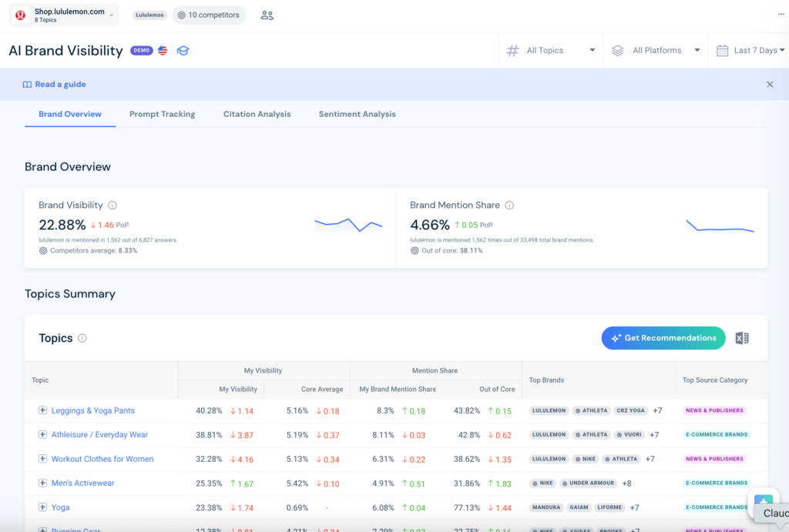
Task: Expand the Athleisure / Everyday Wear row
Action: coord(43,434)
